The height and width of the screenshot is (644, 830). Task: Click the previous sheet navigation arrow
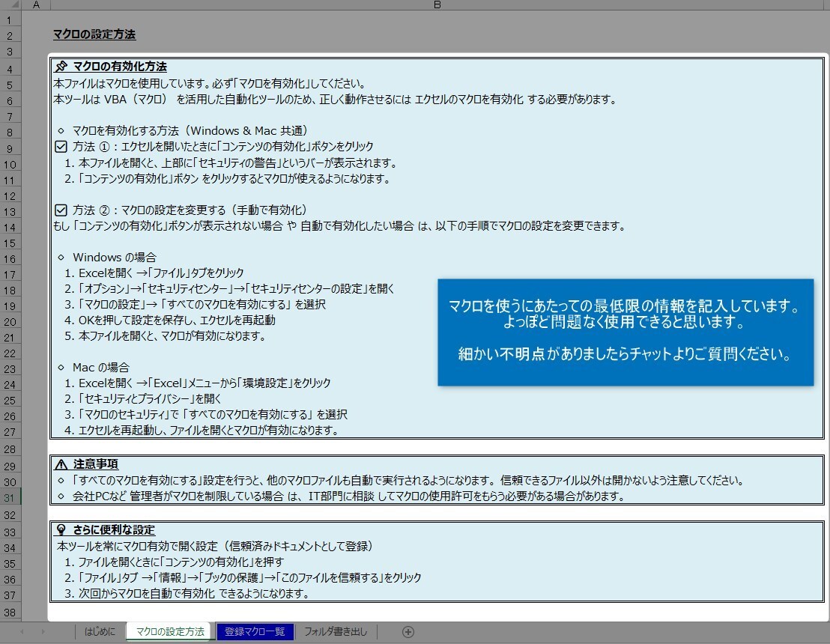[22, 631]
